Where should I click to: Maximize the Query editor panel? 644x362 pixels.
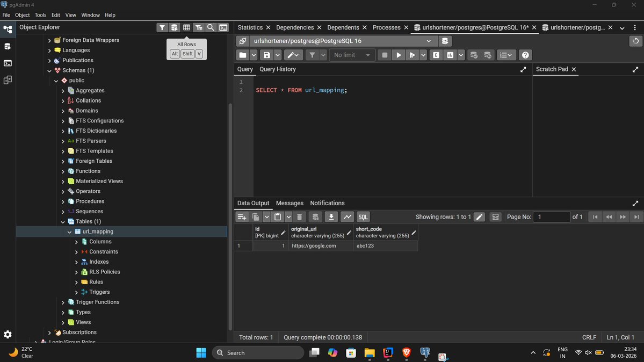point(523,69)
